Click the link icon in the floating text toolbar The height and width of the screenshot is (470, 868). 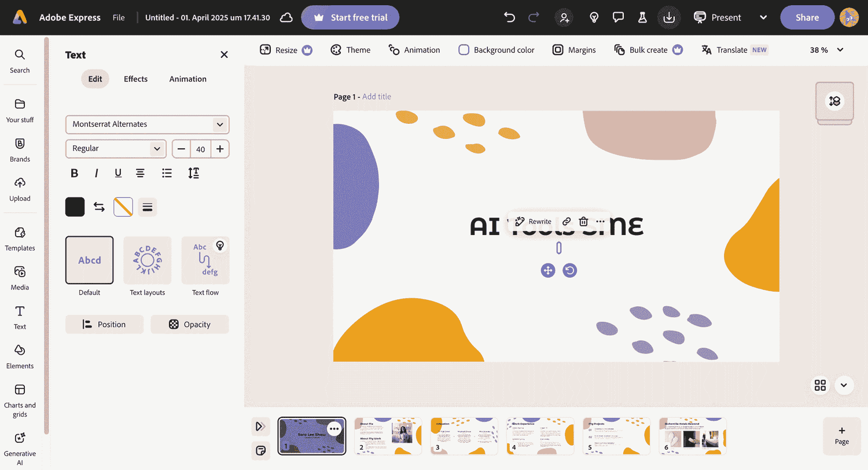[566, 221]
